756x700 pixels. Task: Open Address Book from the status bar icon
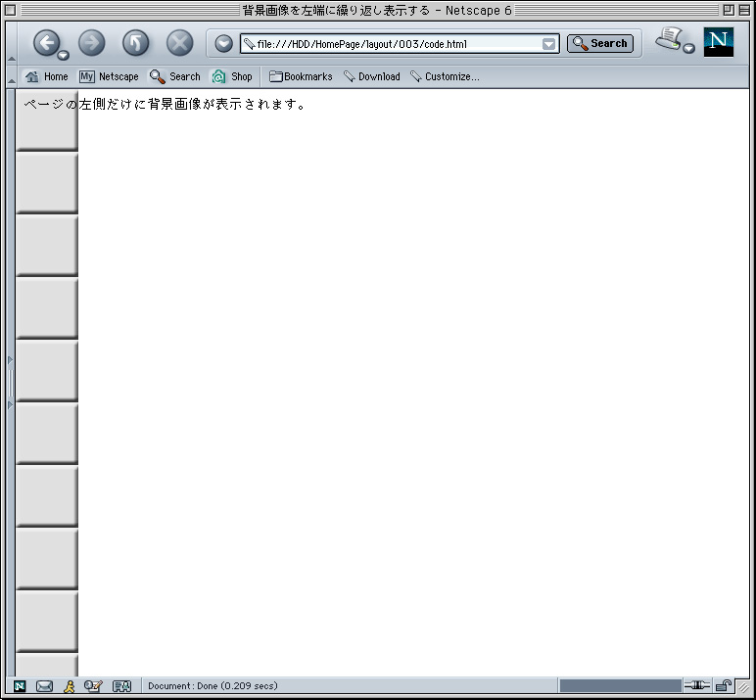pos(121,686)
